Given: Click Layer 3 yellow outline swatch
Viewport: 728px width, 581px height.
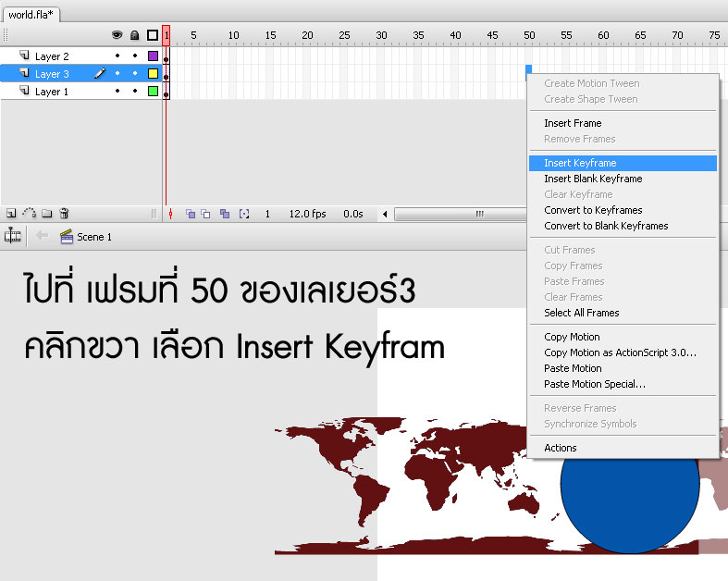Looking at the screenshot, I should (153, 73).
